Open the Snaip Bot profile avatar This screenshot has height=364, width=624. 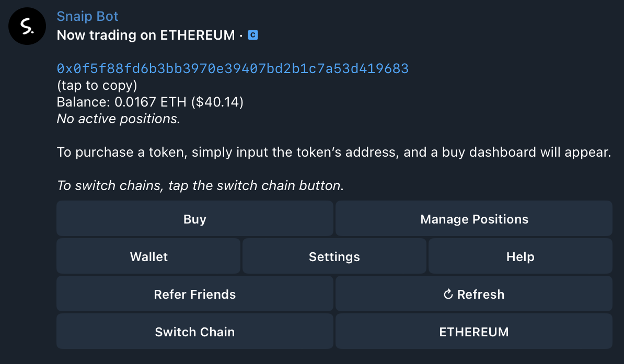(27, 26)
